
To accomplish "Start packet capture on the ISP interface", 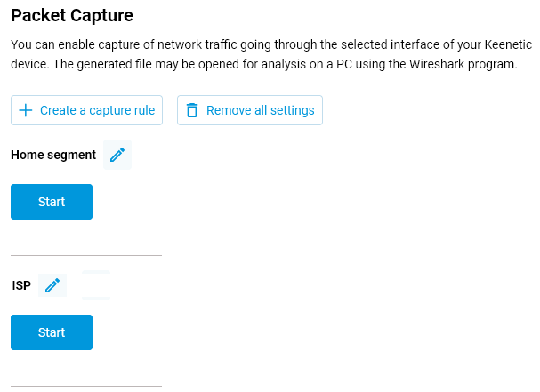I will (x=52, y=332).
